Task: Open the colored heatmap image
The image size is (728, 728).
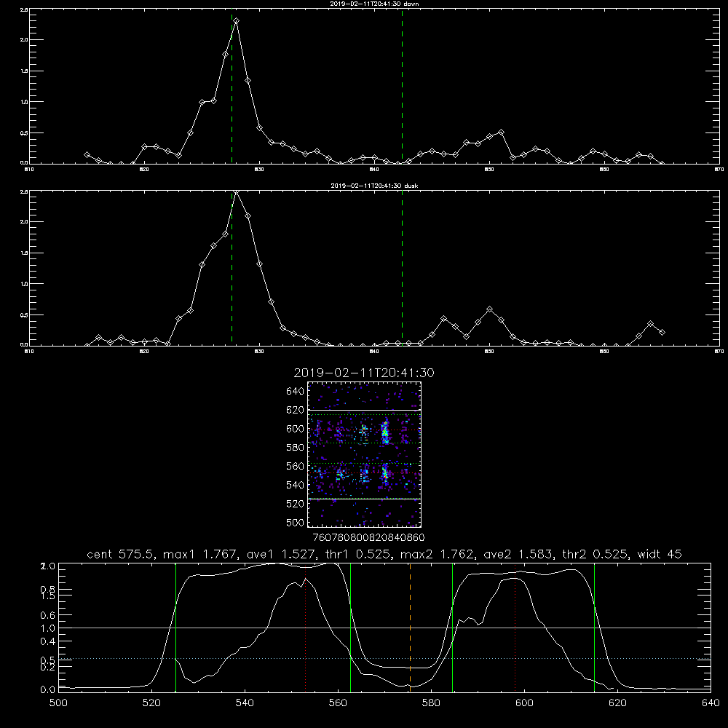Action: (364, 454)
